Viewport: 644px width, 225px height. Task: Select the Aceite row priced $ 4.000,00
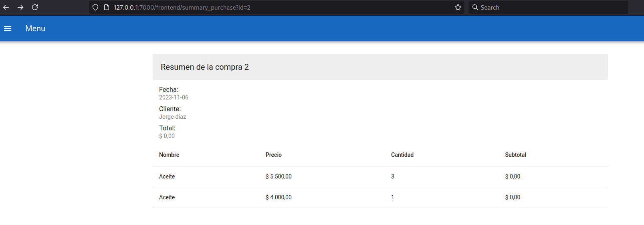[x=167, y=197]
